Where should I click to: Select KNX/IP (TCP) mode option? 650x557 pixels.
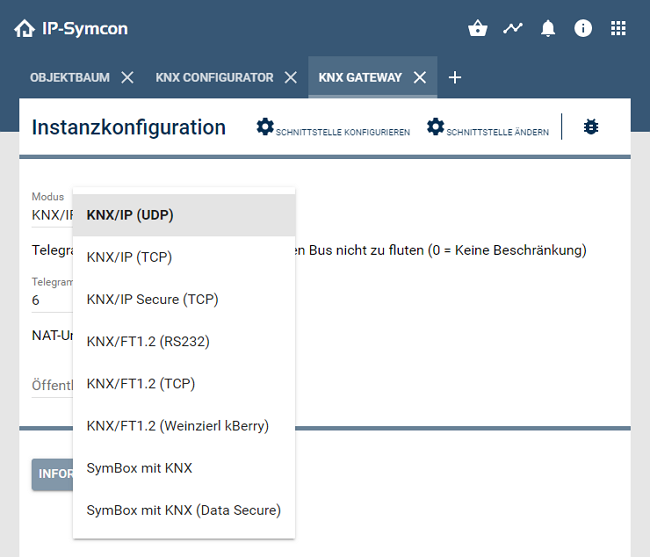point(130,257)
